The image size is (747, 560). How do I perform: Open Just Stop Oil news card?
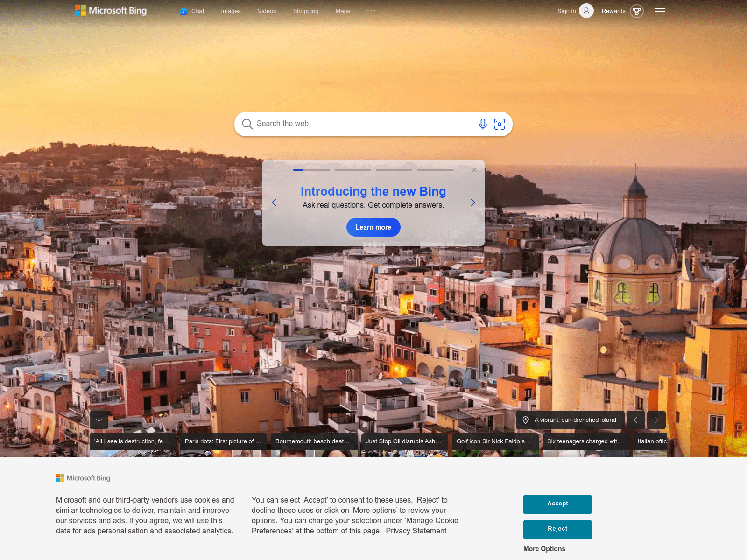[405, 445]
